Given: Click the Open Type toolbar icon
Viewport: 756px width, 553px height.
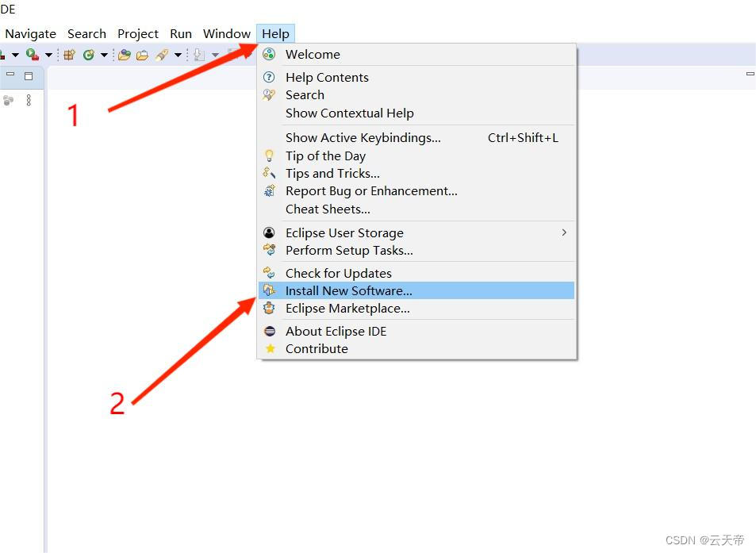Looking at the screenshot, I should coord(125,55).
